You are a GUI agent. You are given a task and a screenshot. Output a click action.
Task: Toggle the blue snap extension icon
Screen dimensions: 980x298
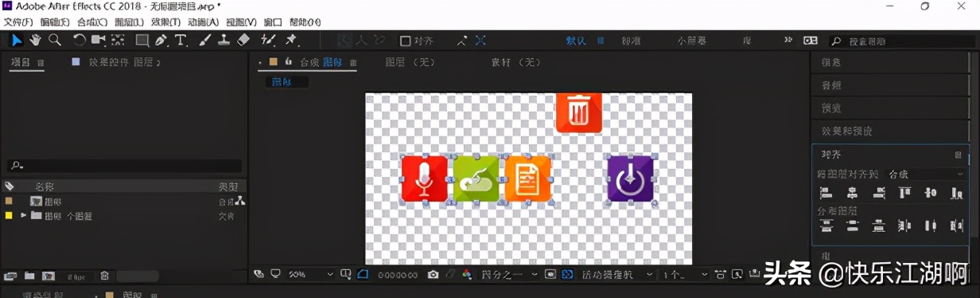pos(481,40)
